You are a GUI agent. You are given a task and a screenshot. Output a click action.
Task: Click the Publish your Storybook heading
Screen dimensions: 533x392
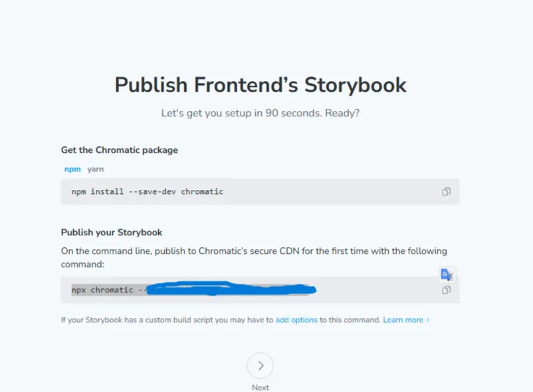[x=112, y=233]
